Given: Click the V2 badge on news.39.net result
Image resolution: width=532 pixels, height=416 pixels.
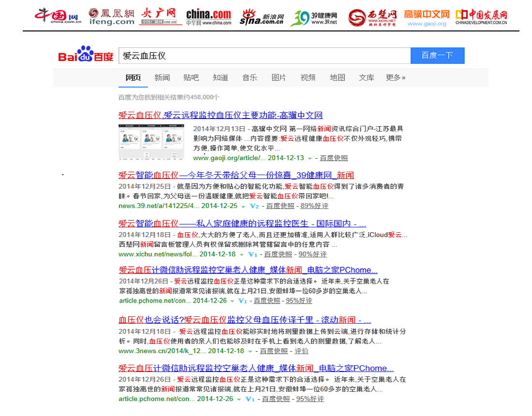Looking at the screenshot, I should [x=254, y=206].
